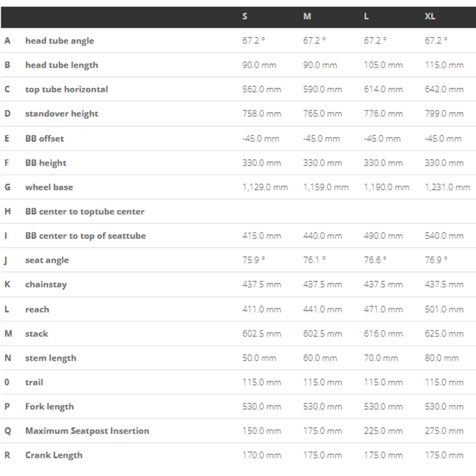Click the 'Maximum Seatpost Insertion' label

[x=87, y=431]
